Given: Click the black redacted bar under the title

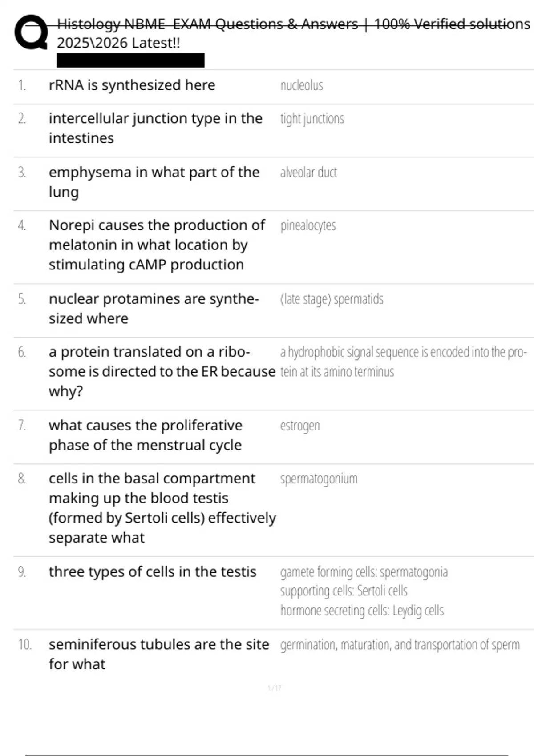Looking at the screenshot, I should [130, 60].
